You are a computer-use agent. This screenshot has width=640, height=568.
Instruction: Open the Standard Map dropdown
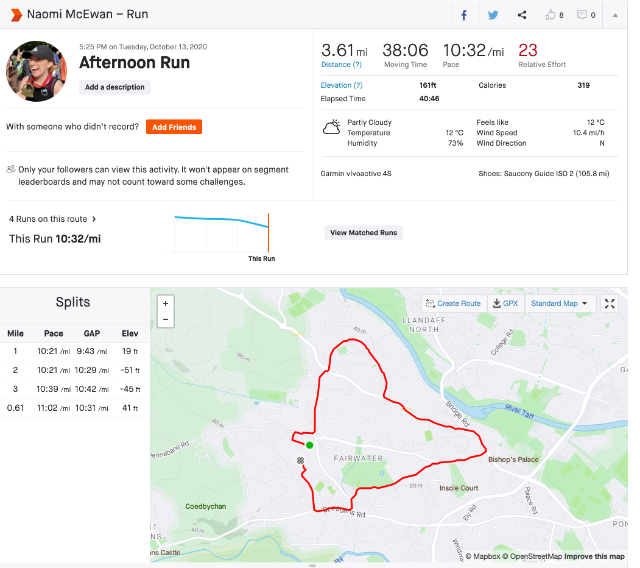(x=559, y=303)
